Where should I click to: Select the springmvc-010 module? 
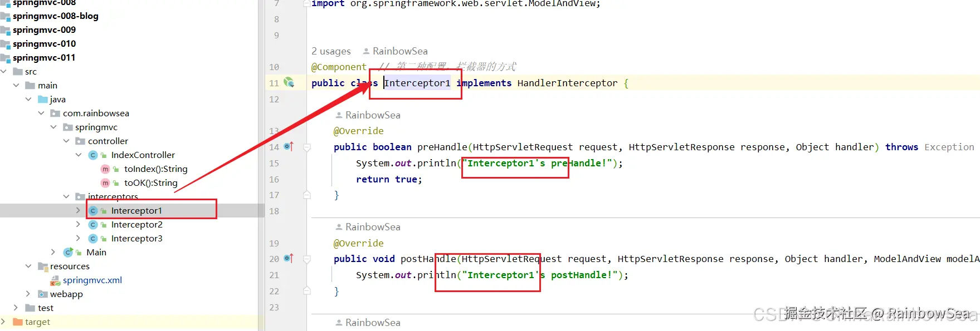tap(44, 44)
